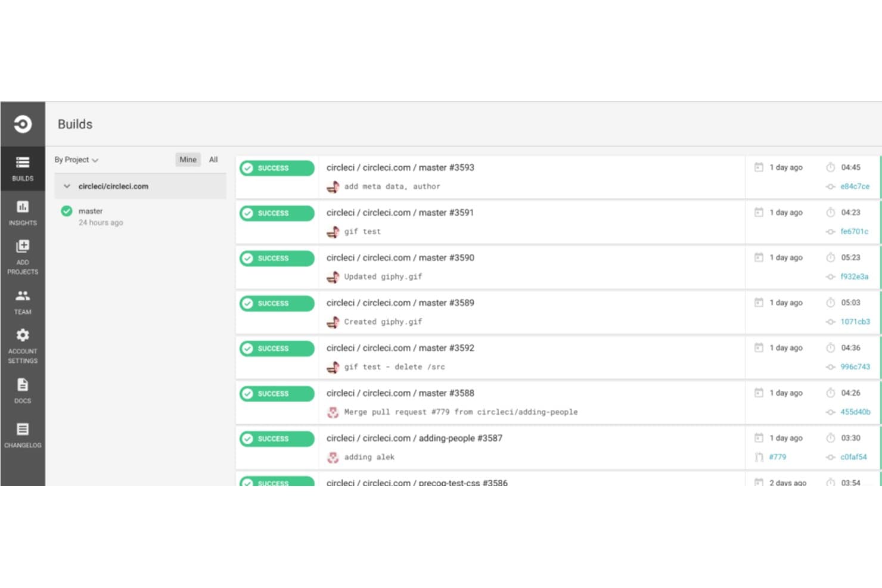Click the CircleCI logo icon
The width and height of the screenshot is (882, 588).
click(23, 124)
